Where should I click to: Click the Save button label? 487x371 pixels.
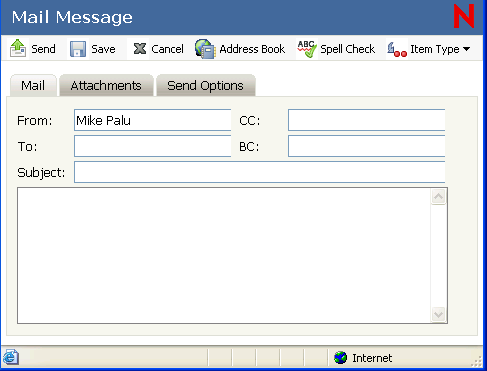point(103,49)
